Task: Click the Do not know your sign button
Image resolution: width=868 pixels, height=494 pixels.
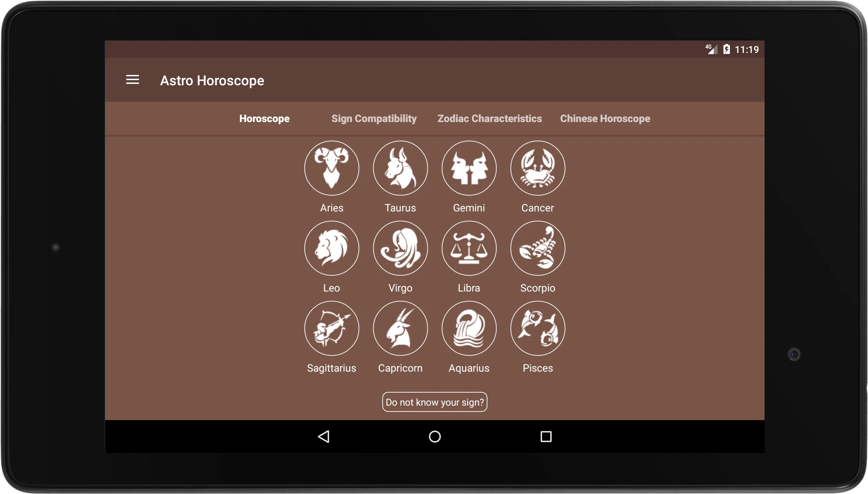Action: pos(434,402)
